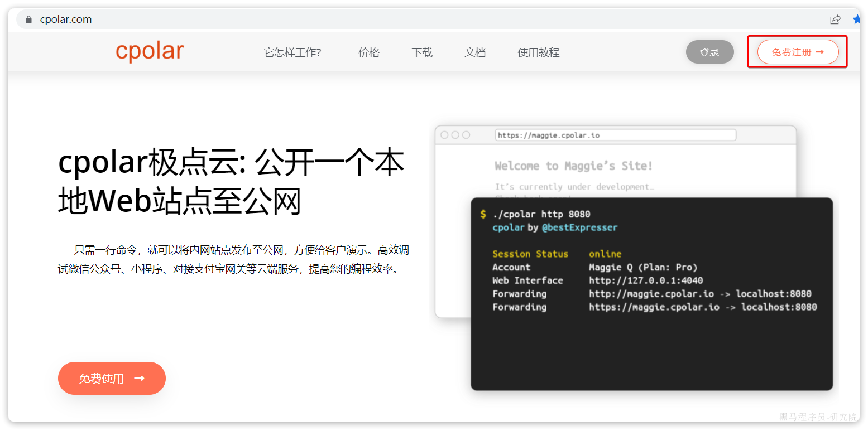The width and height of the screenshot is (868, 431).
Task: Open the 它怎样工作? menu item
Action: tap(292, 52)
